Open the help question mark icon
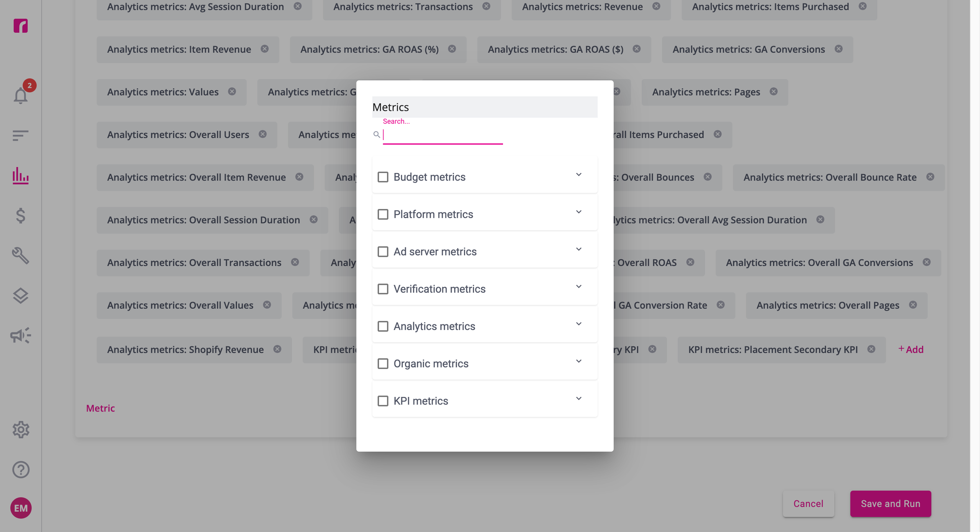This screenshot has width=980, height=532. click(x=21, y=470)
